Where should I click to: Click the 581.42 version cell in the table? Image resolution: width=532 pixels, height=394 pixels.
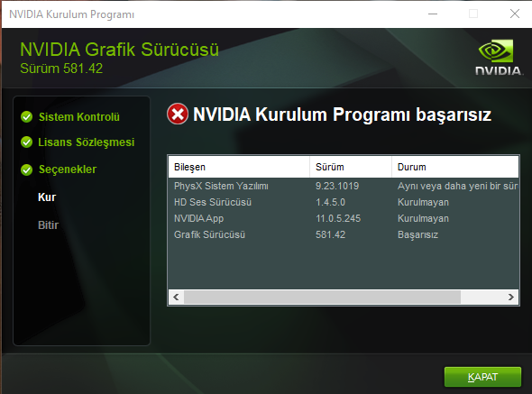(330, 234)
